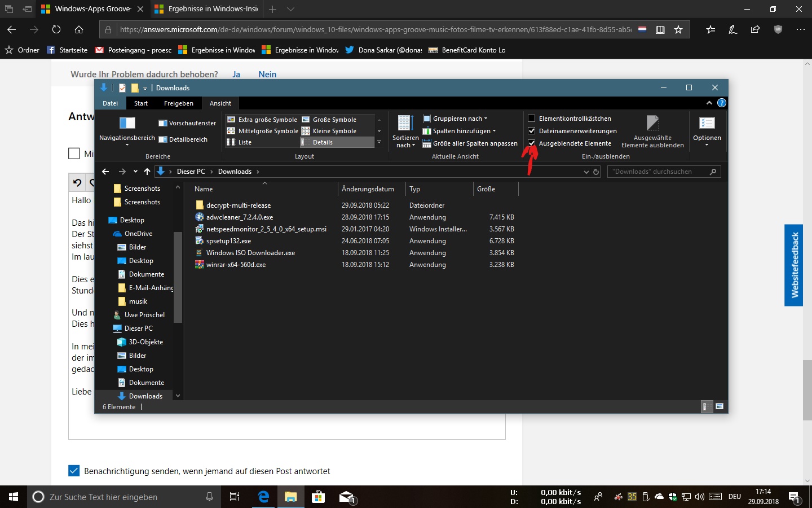Open OneDrive in navigation tree
The height and width of the screenshot is (508, 812).
pyautogui.click(x=138, y=234)
